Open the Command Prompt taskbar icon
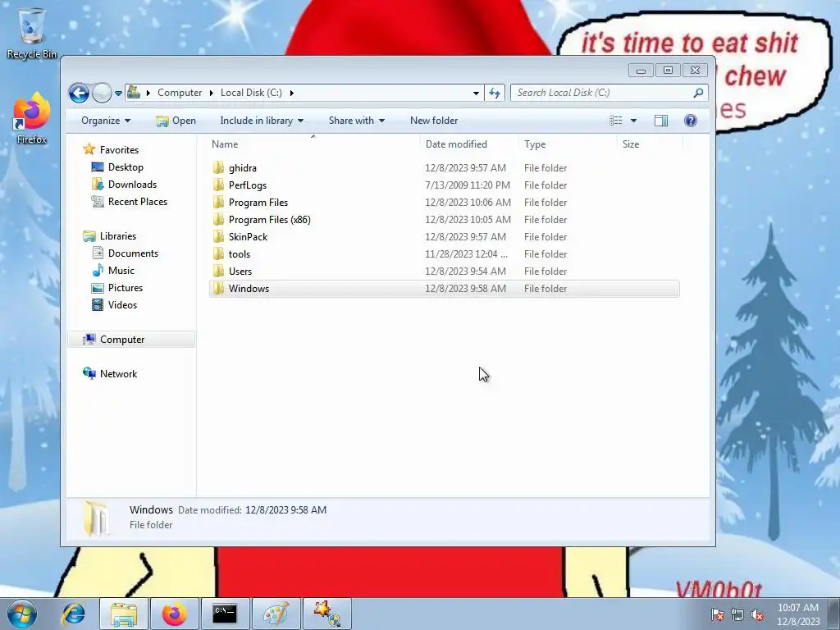 coord(225,614)
